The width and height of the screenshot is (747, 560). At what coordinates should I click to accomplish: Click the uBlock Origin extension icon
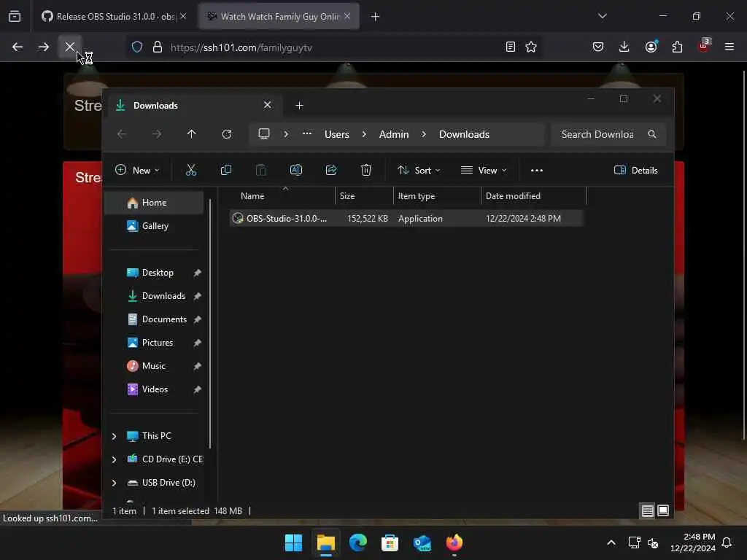(704, 46)
